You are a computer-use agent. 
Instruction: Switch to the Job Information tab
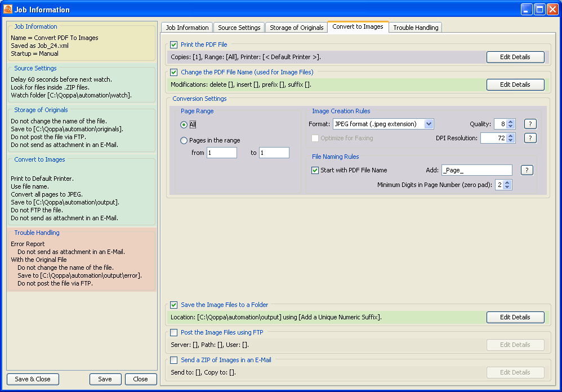187,28
